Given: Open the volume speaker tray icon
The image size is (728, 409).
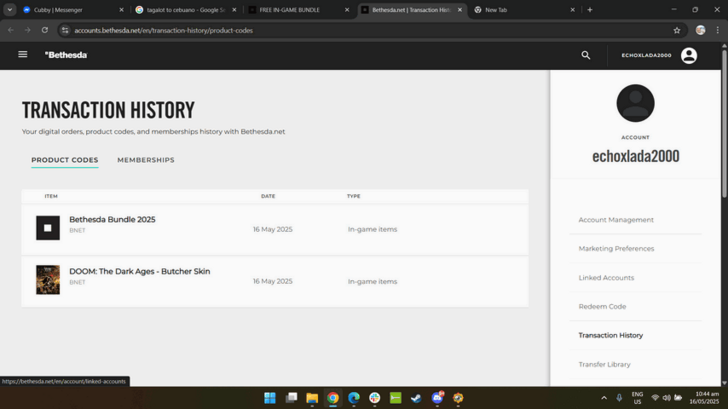Looking at the screenshot, I should point(666,398).
